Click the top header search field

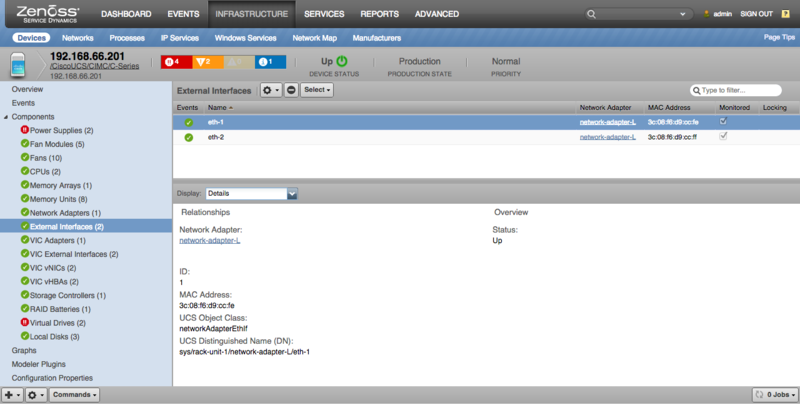(x=638, y=14)
